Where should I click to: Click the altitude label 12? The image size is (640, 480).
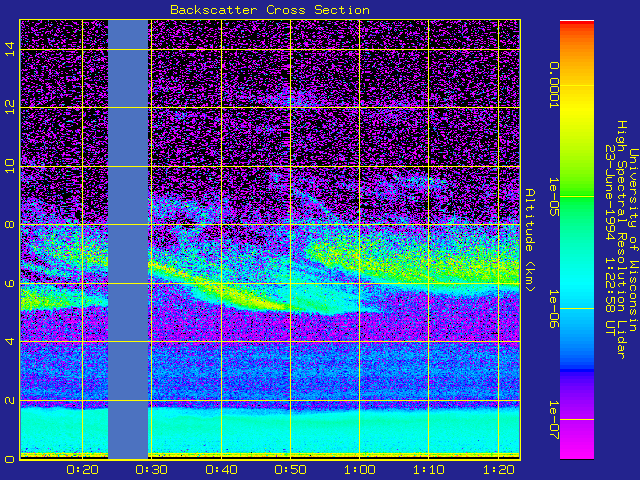(10, 107)
